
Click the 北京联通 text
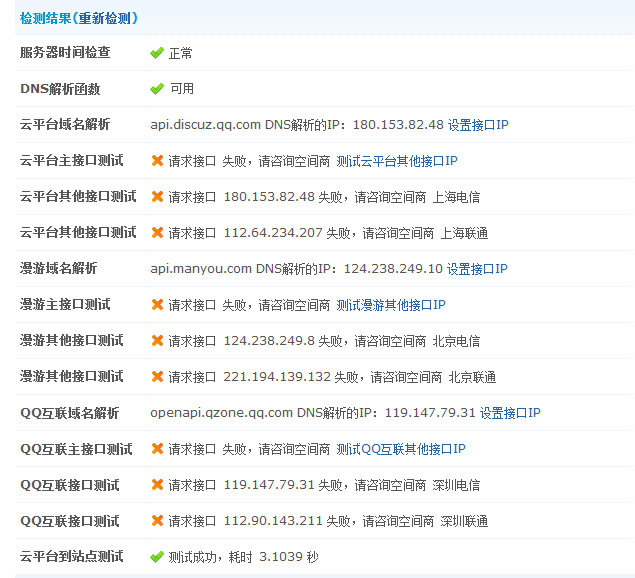[472, 377]
